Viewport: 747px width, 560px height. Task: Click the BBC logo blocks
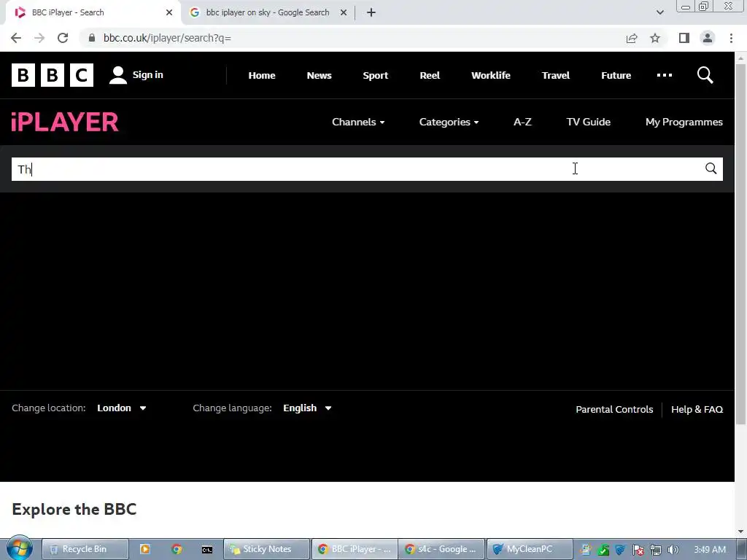coord(53,75)
